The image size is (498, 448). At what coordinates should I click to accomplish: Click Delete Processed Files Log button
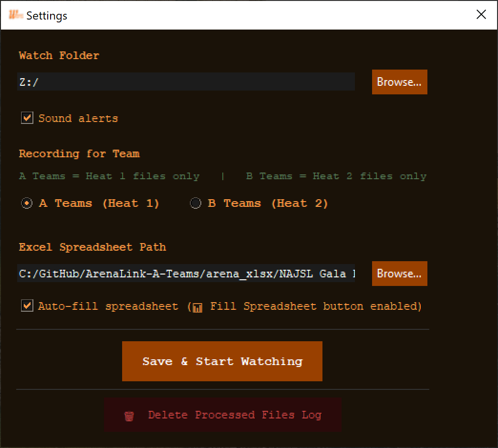223,415
